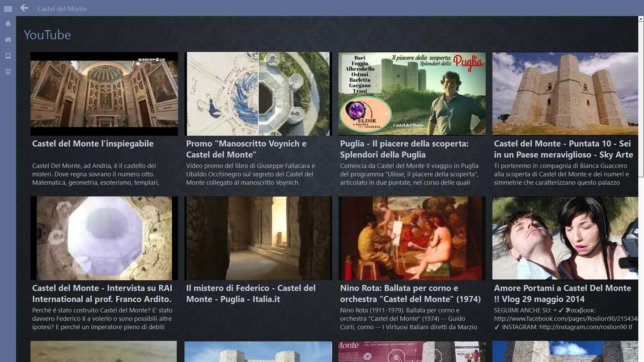This screenshot has height=362, width=644.
Task: Select title 'Intervista su RAI International'
Action: 102,294
